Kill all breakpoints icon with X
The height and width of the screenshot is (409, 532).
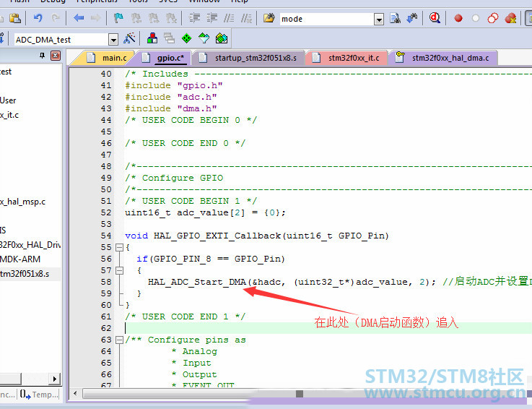pyautogui.click(x=510, y=18)
